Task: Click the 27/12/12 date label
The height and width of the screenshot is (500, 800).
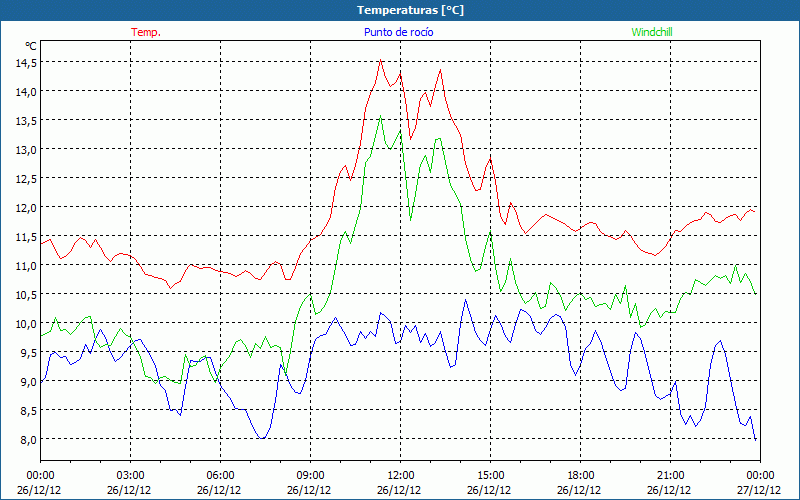Action: (759, 490)
